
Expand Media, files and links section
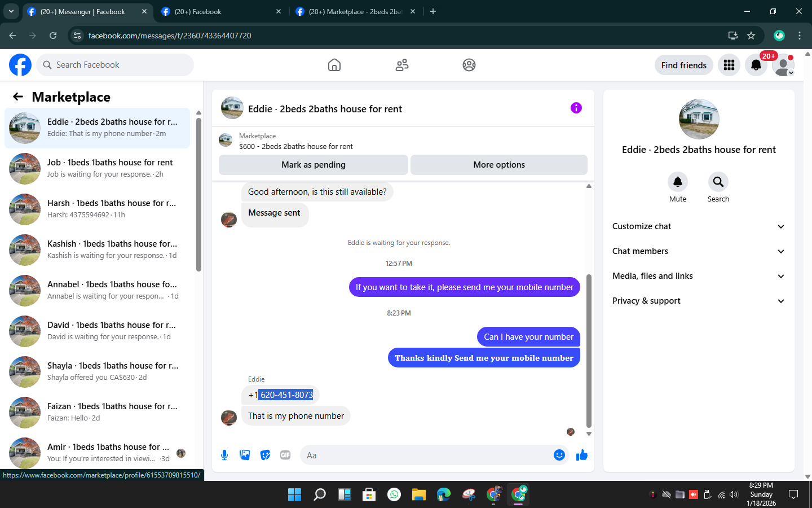699,276
